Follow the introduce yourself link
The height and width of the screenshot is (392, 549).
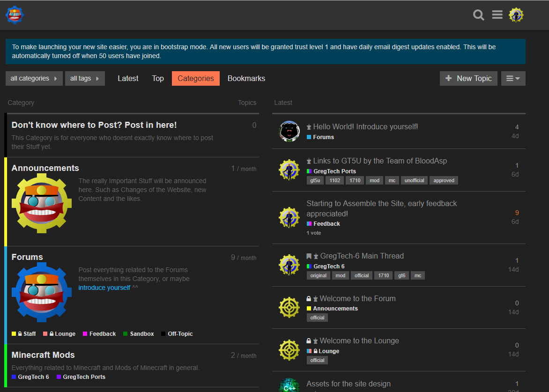point(104,288)
